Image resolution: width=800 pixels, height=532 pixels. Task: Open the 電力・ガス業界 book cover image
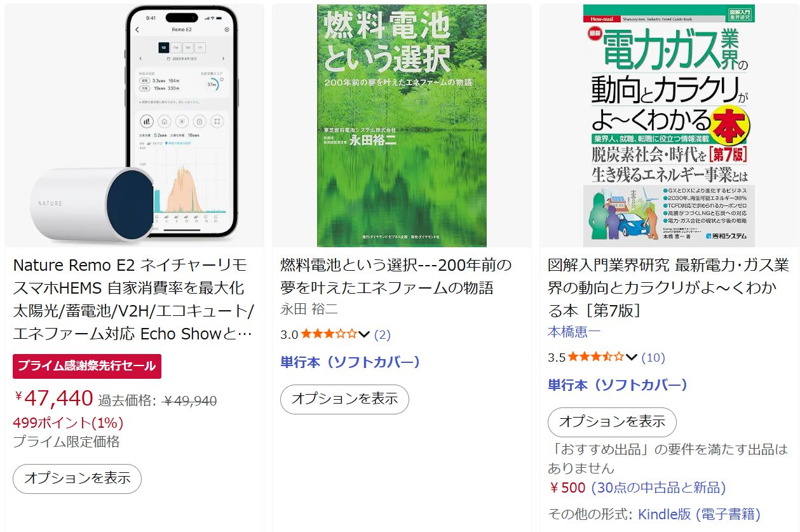tap(668, 126)
